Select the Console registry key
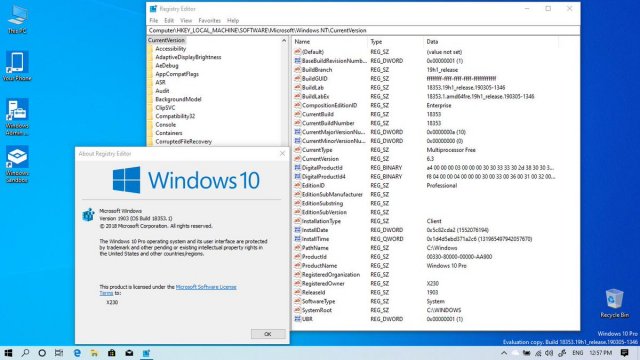This screenshot has height=360, width=640. (x=165, y=124)
